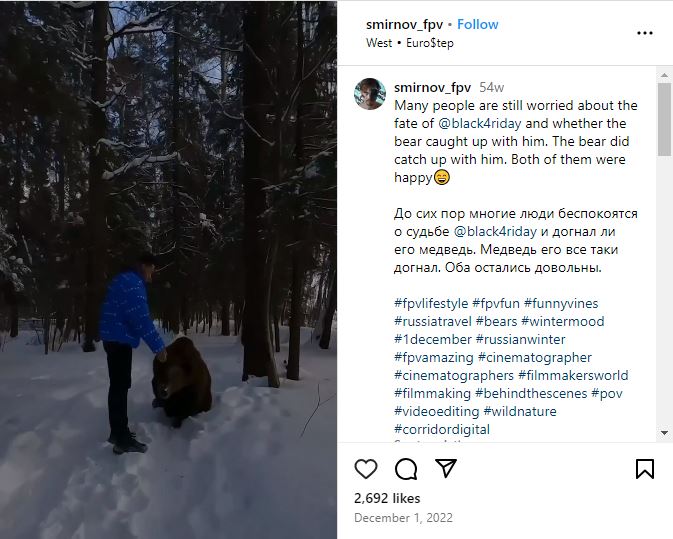The height and width of the screenshot is (539, 673).
Task: Click the December 1, 2022 post date
Action: click(x=402, y=518)
